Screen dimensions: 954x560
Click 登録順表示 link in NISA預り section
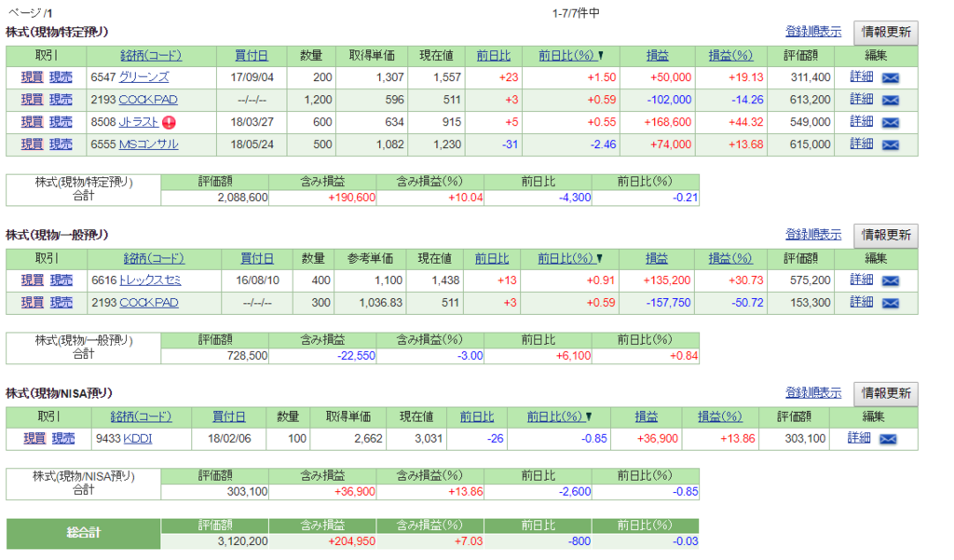coord(813,392)
